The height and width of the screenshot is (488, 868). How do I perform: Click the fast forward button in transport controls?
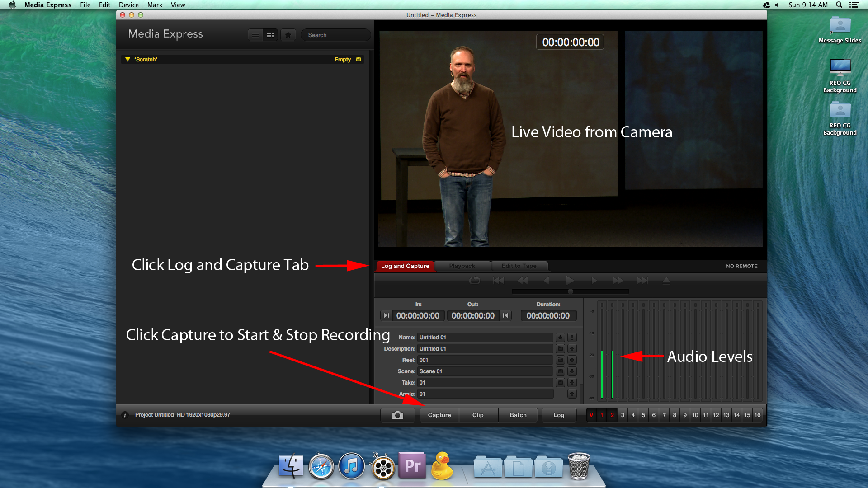click(x=618, y=281)
